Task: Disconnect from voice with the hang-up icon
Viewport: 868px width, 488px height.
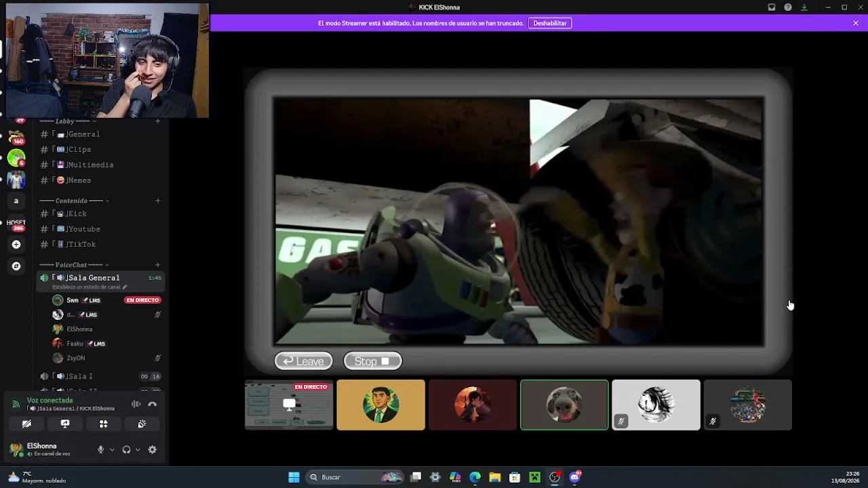Action: (x=153, y=404)
